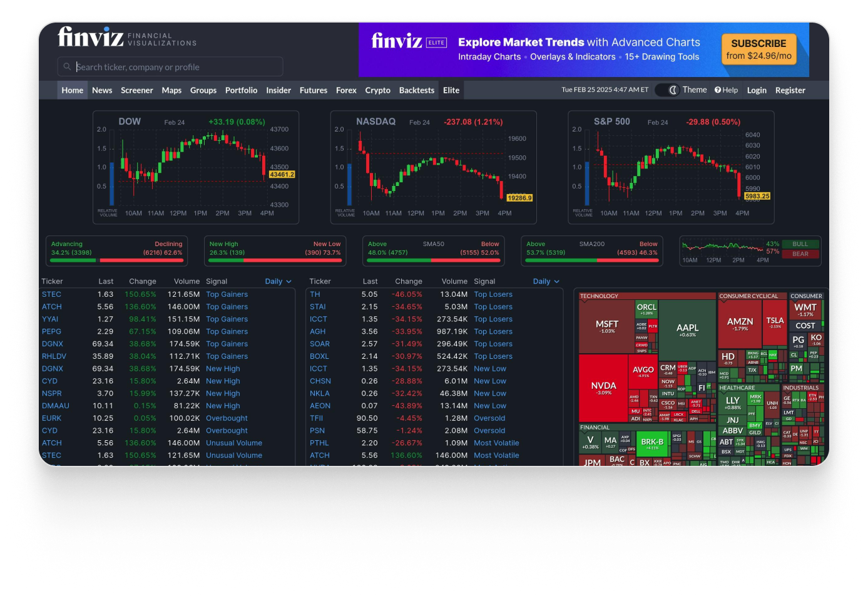Open the NVDA tile in heatmap

(603, 388)
